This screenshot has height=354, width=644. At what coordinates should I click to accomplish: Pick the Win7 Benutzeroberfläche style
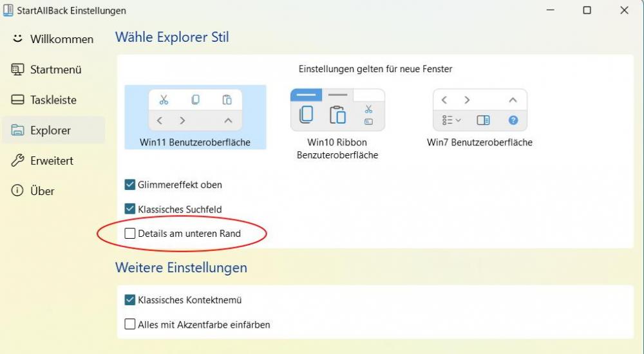pyautogui.click(x=480, y=117)
